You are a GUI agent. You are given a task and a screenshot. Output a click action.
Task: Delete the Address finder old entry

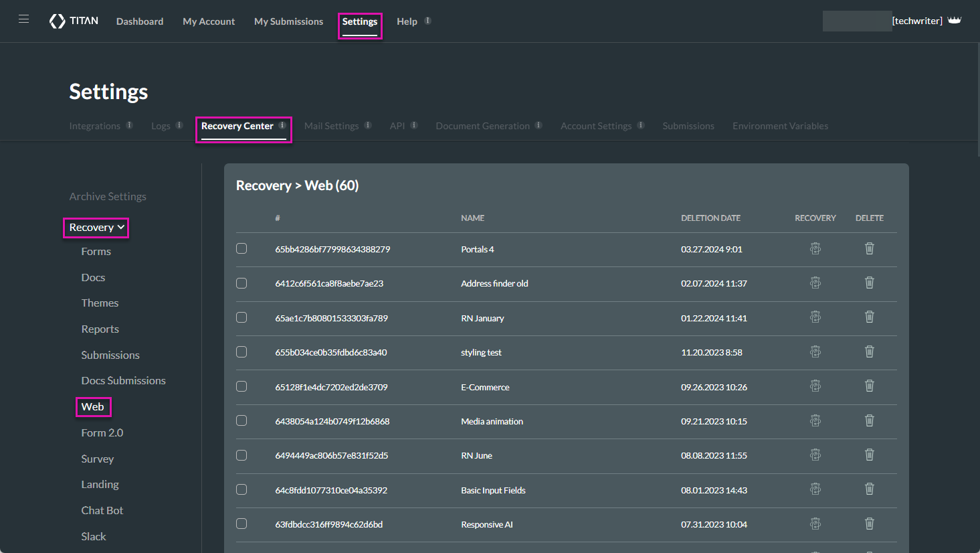(869, 283)
